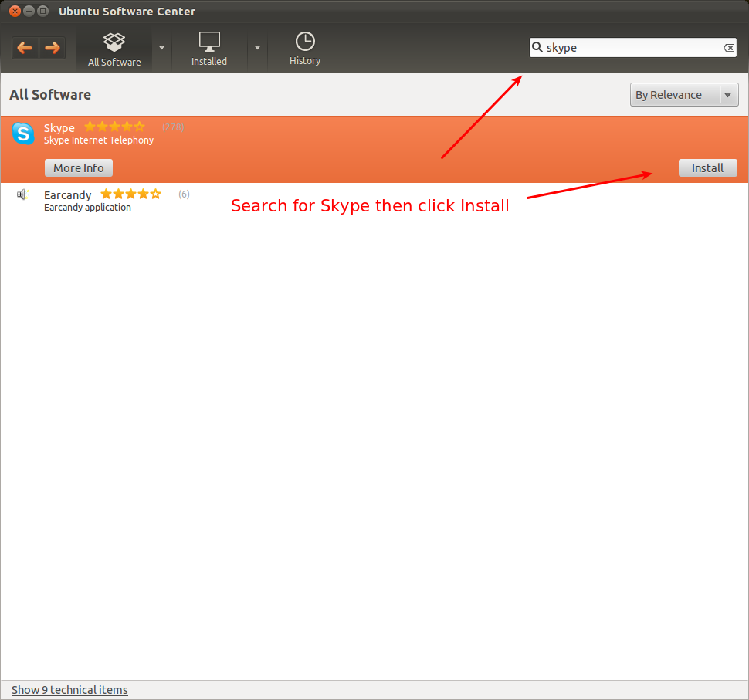This screenshot has width=749, height=700.
Task: Click the back navigation arrow
Action: [25, 48]
